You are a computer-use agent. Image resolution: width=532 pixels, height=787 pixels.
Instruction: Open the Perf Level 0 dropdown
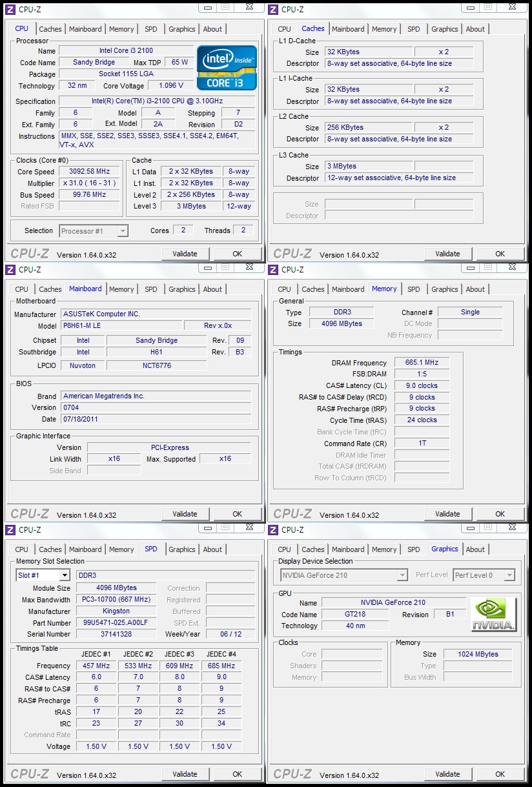click(x=484, y=575)
